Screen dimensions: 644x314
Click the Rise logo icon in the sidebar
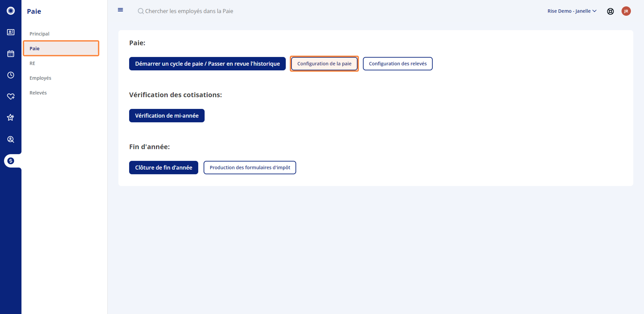pos(11,11)
